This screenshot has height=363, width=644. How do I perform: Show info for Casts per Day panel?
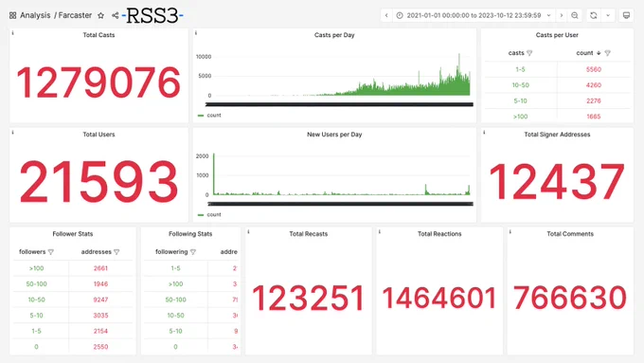pyautogui.click(x=196, y=33)
